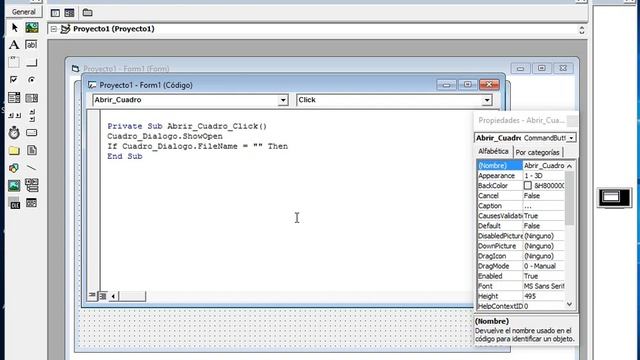This screenshot has width=640, height=360.
Task: Collapse the Proyecto1 tree node
Action: (53, 29)
